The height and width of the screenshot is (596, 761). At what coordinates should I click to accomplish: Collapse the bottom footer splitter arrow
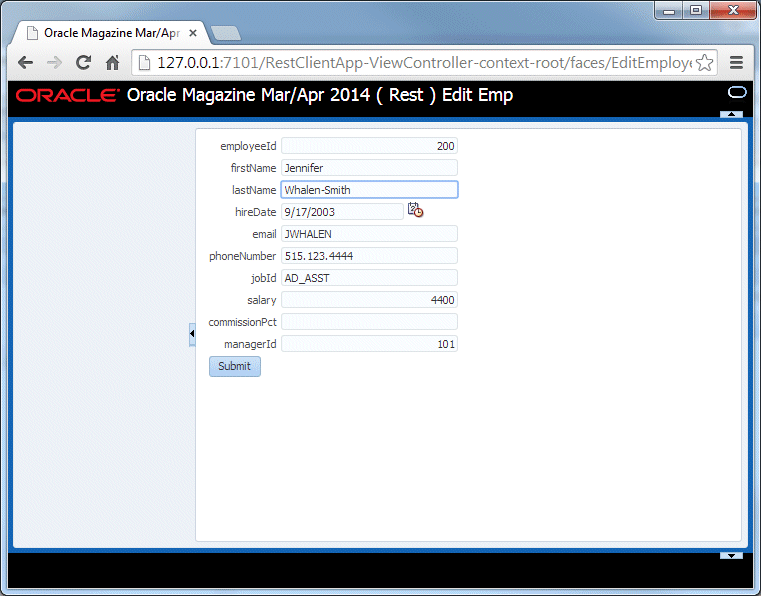click(x=731, y=556)
